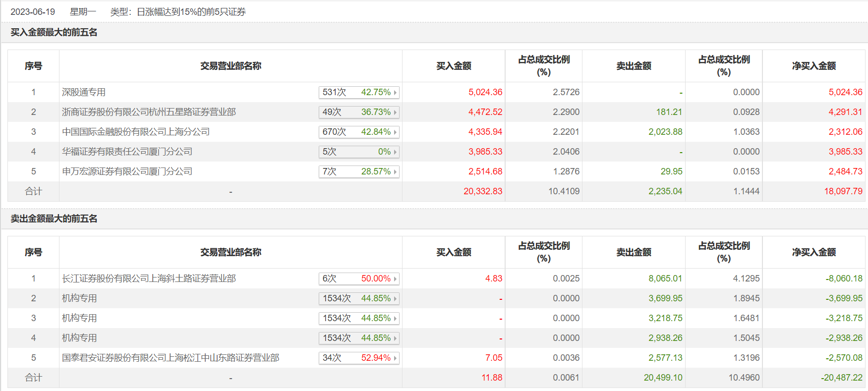Viewport: 868px width, 391px height.
Task: Click 净买入金额 header in the bottom table
Action: coord(813,252)
